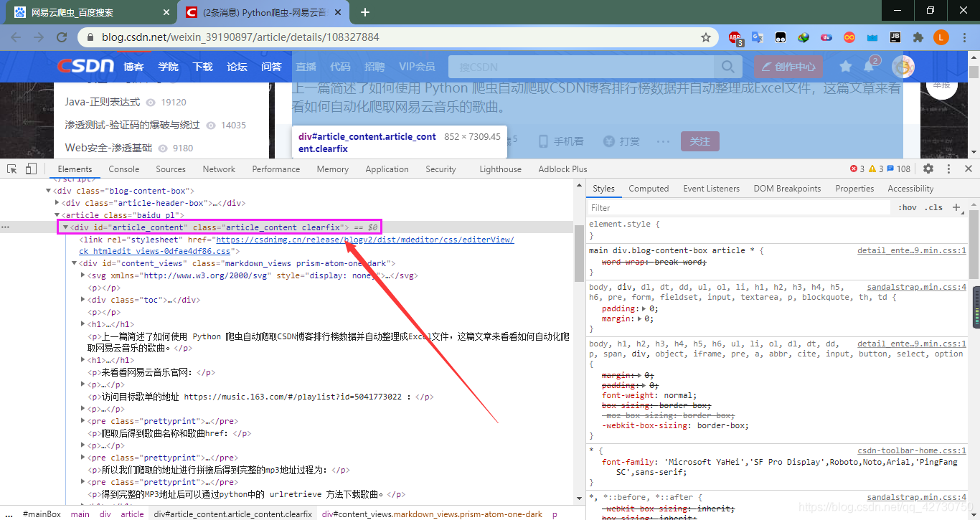Open the Lighthouse tab
The height and width of the screenshot is (520, 980).
tap(501, 169)
